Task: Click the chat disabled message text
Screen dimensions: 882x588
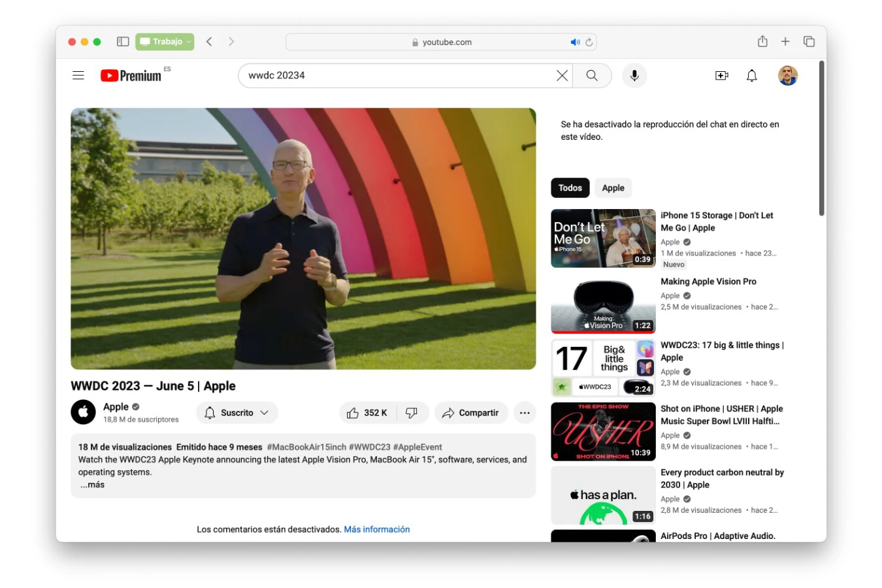Action: 670,131
